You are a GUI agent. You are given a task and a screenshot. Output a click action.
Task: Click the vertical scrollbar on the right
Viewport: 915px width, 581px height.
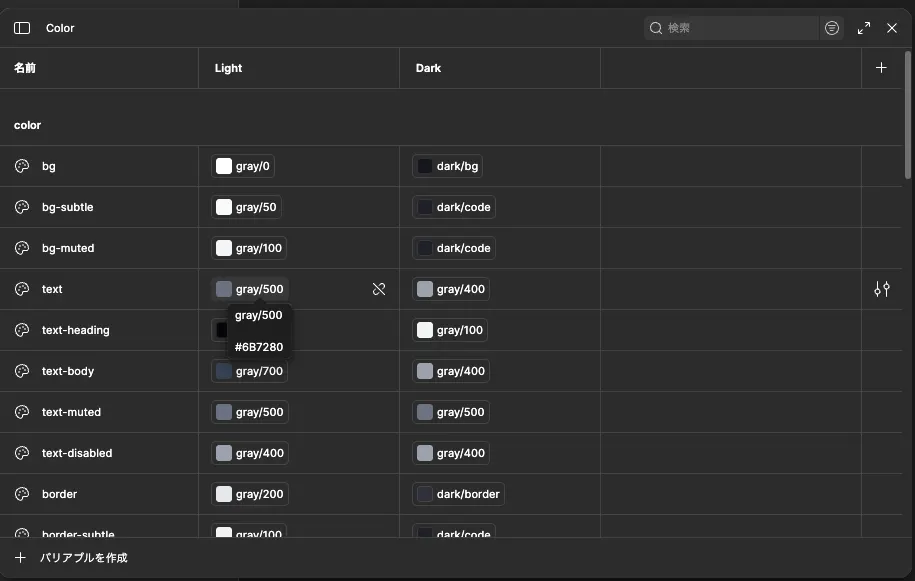click(907, 116)
